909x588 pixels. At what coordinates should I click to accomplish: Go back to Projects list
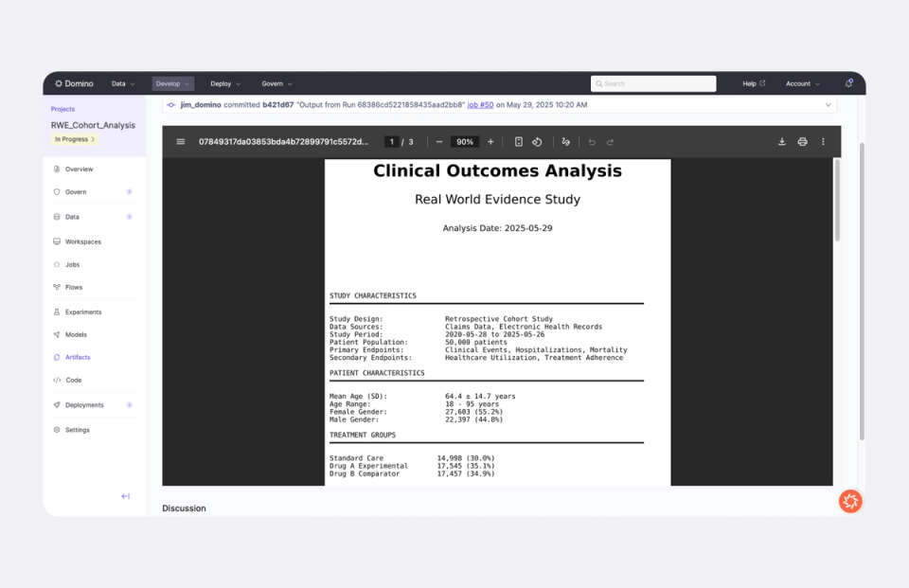[62, 109]
